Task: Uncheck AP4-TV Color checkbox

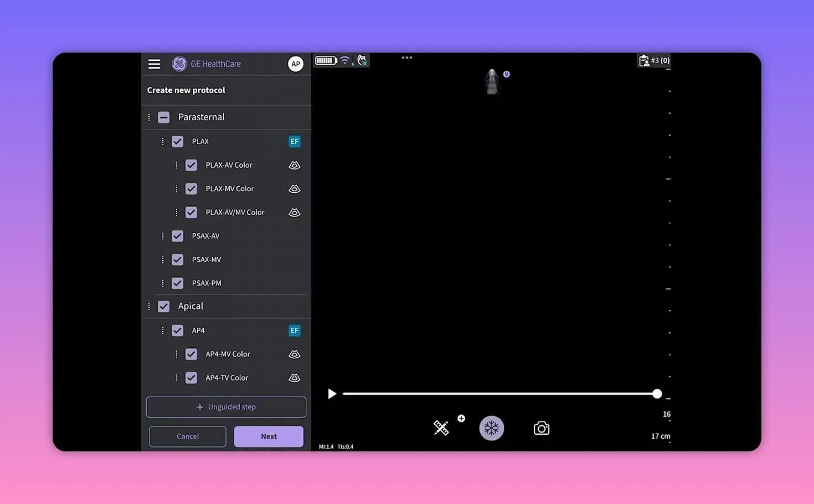Action: 191,378
